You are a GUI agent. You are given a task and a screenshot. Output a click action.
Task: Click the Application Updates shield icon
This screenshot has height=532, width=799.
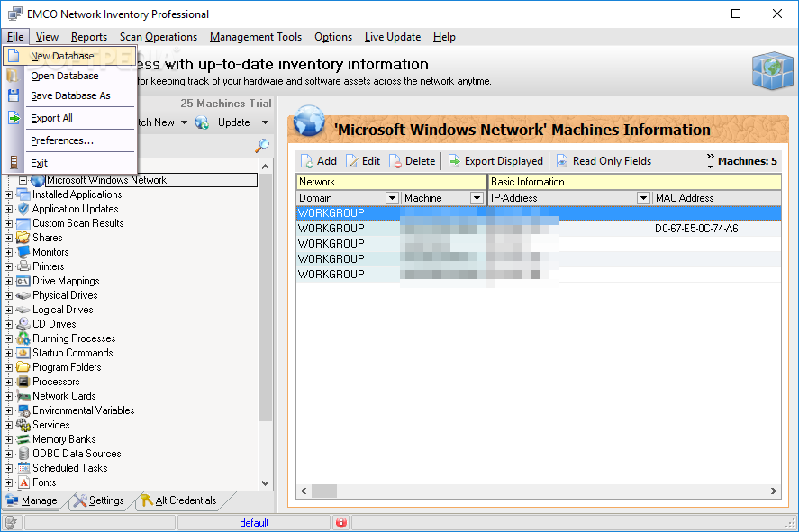(23, 209)
